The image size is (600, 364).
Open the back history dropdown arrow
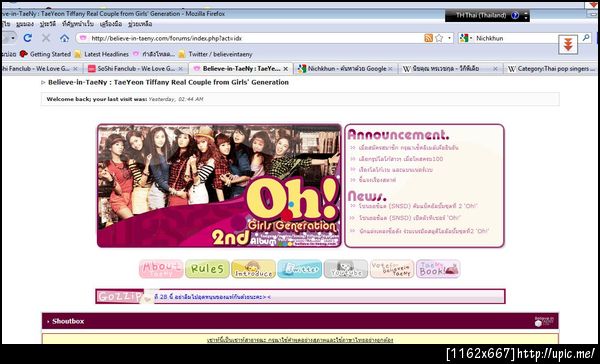pyautogui.click(x=13, y=38)
